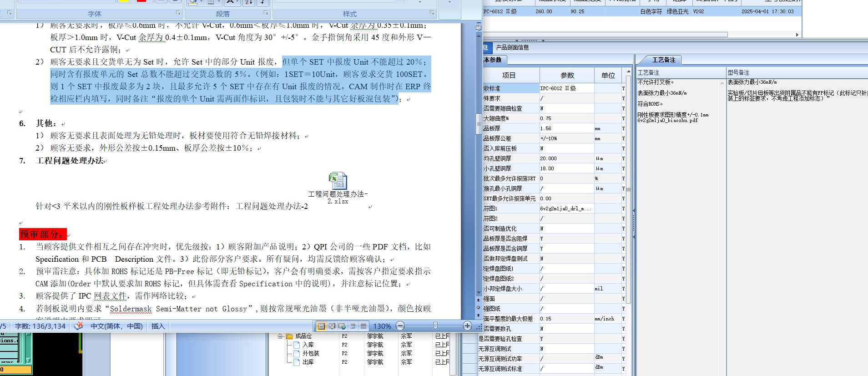This screenshot has height=376, width=868.
Task: Open the Paragraph group dialog launcher
Action: pos(266,13)
